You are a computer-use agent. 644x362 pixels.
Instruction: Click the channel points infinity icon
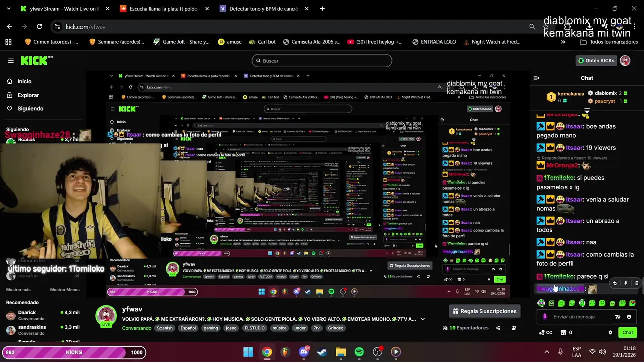click(545, 332)
